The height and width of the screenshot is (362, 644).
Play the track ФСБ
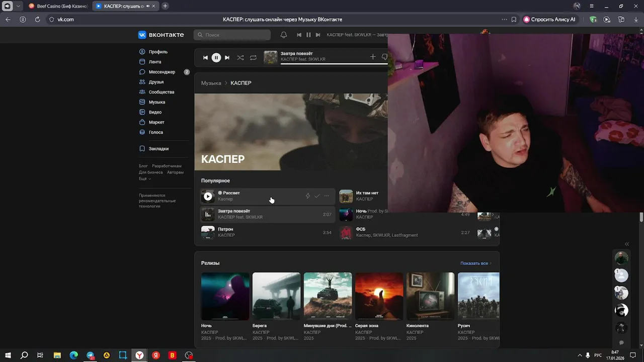(346, 232)
